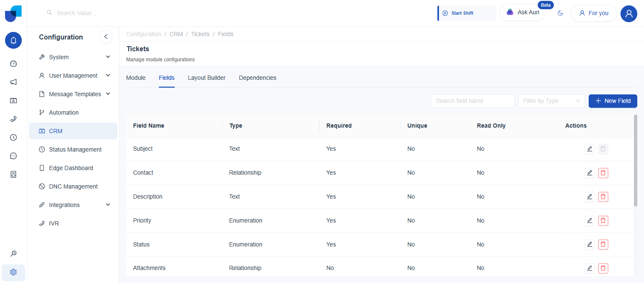Select the Fields tab
Screen dimensions: 644x283
click(167, 78)
